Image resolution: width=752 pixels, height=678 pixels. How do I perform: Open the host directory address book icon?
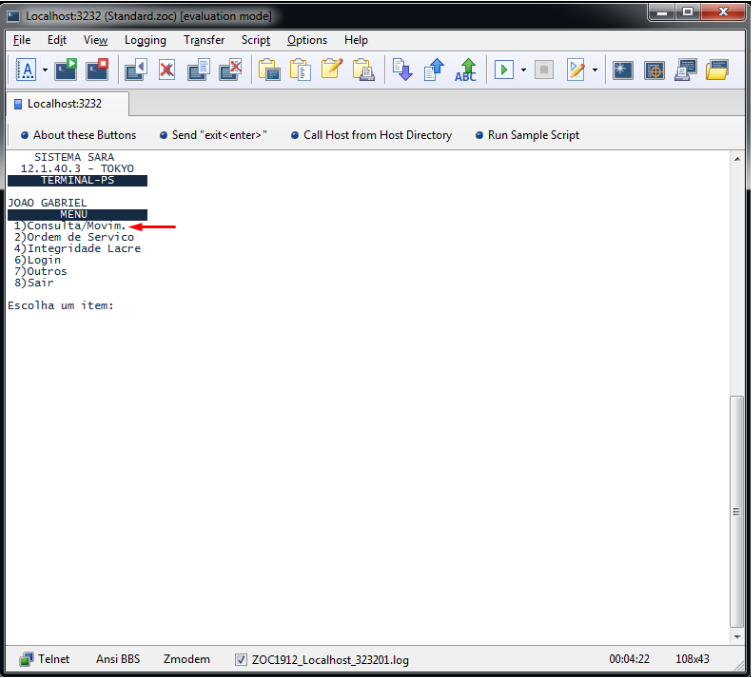26,70
